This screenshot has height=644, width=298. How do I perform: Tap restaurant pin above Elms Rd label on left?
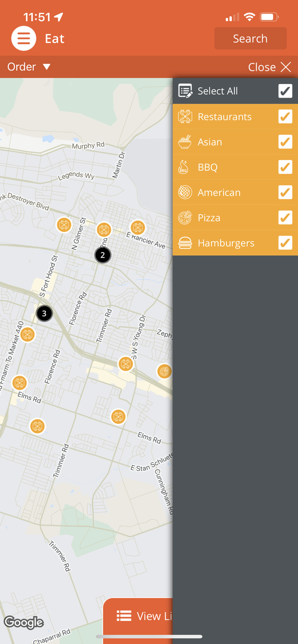[19, 383]
